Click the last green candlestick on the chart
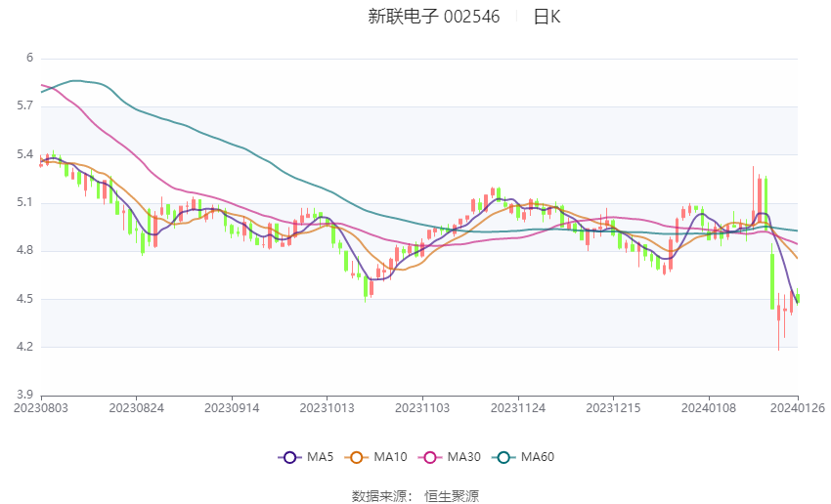Viewport: 831px width, 504px height. [797, 298]
